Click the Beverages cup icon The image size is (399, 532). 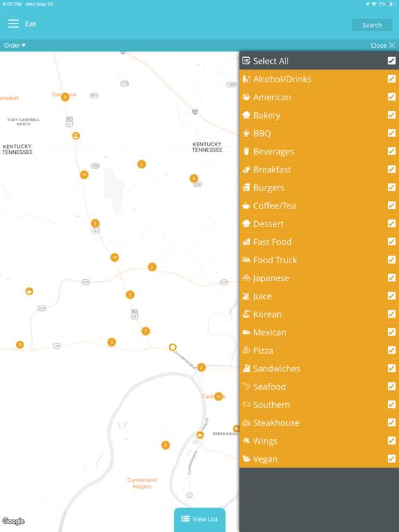247,151
